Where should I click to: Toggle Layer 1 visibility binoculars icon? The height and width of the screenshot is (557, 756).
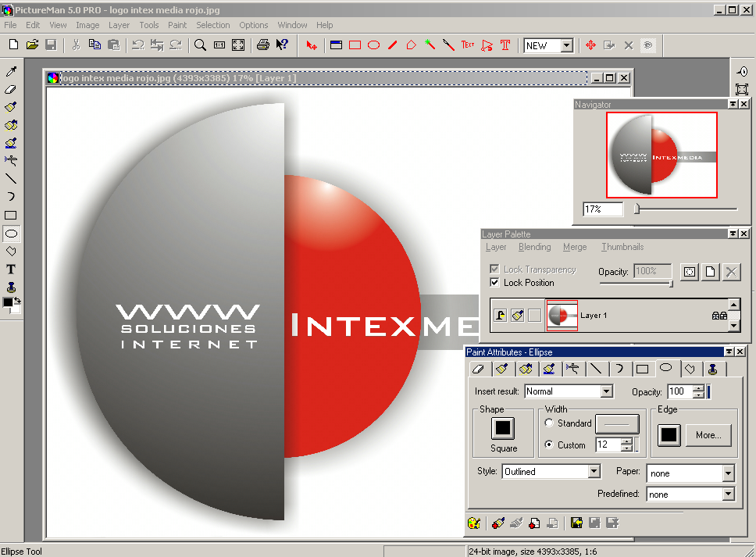(x=719, y=316)
